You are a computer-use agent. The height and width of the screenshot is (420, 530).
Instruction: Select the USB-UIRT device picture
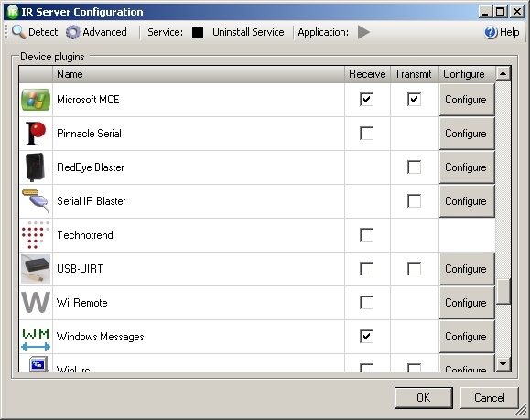tap(36, 269)
